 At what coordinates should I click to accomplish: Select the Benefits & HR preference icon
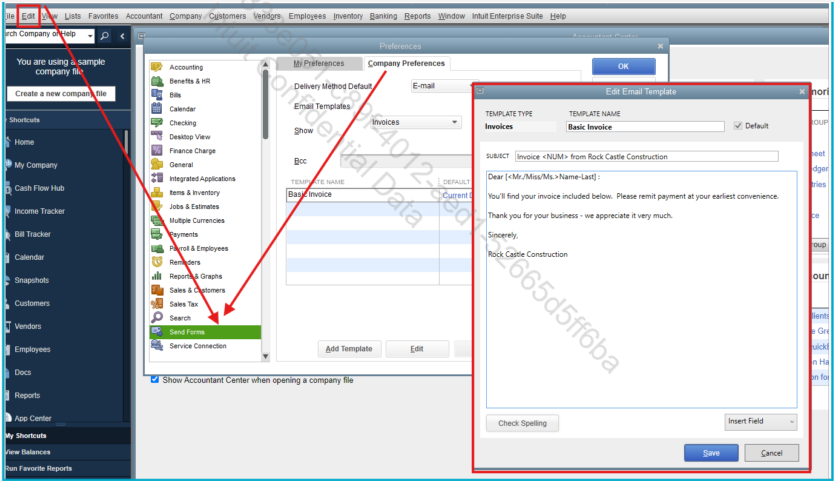pyautogui.click(x=157, y=81)
